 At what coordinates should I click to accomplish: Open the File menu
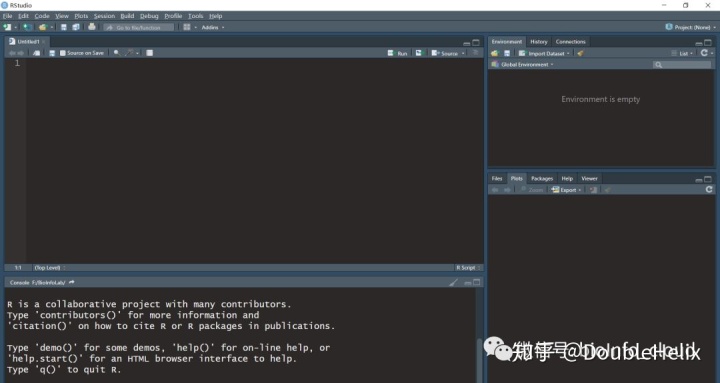coord(7,16)
